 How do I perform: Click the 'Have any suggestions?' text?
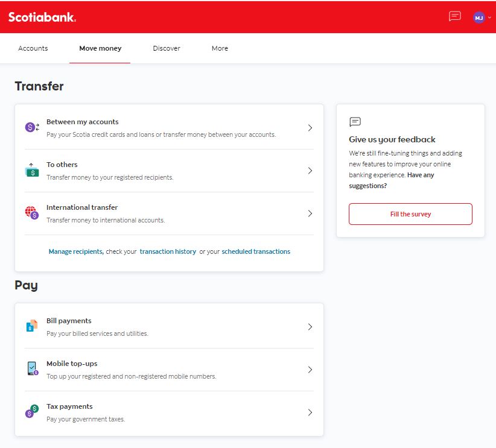pos(392,180)
